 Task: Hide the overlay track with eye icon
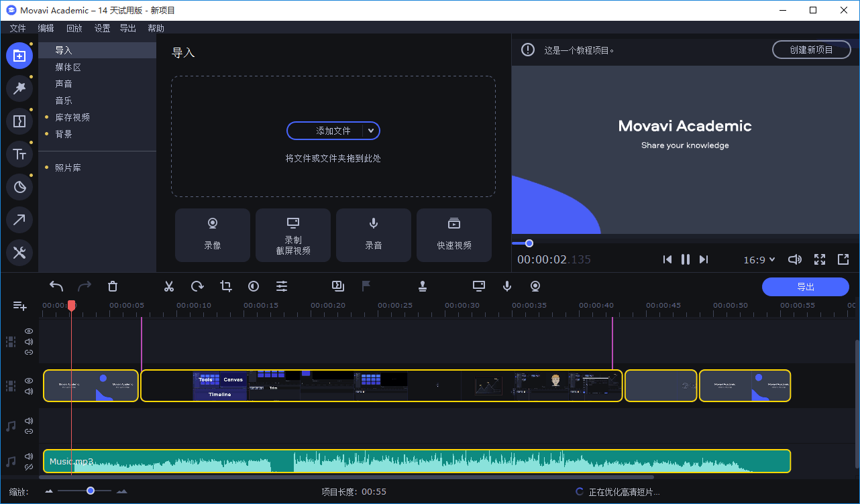pos(29,331)
